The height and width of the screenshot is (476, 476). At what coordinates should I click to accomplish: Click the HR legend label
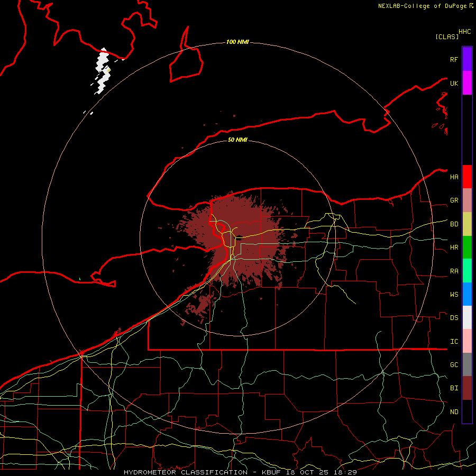[454, 248]
